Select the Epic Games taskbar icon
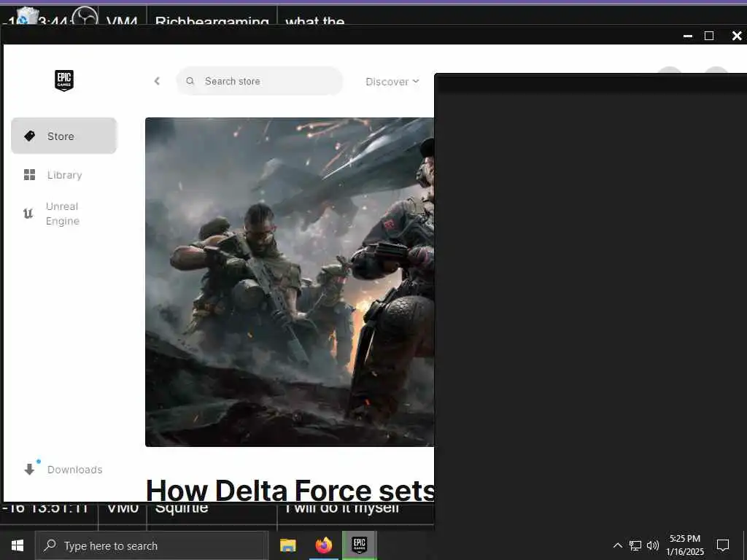Screen dimensions: 747x560 point(360,545)
